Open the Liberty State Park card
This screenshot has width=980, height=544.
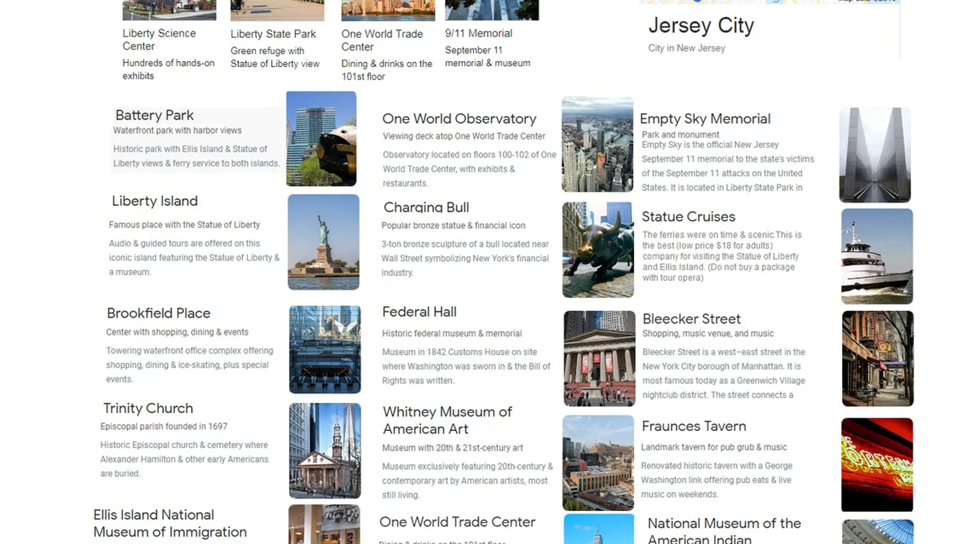coord(273,34)
